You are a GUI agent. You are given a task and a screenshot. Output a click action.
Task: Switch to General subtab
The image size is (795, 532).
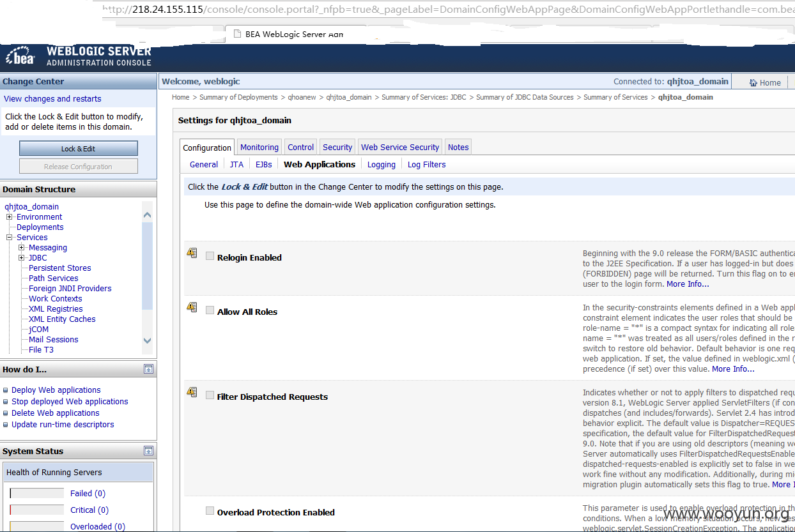204,164
